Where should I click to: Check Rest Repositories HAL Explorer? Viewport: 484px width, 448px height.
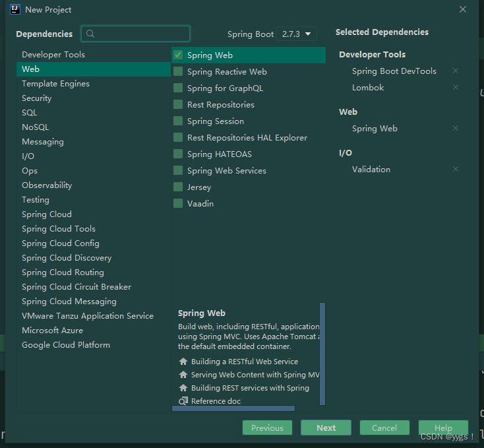[x=178, y=138]
